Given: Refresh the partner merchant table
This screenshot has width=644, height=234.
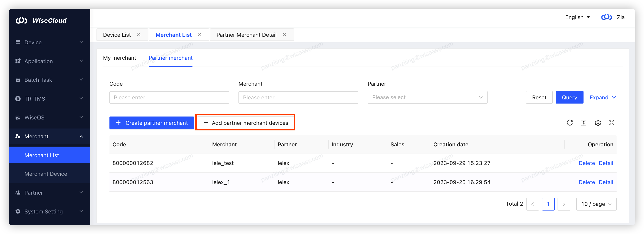Looking at the screenshot, I should point(570,123).
